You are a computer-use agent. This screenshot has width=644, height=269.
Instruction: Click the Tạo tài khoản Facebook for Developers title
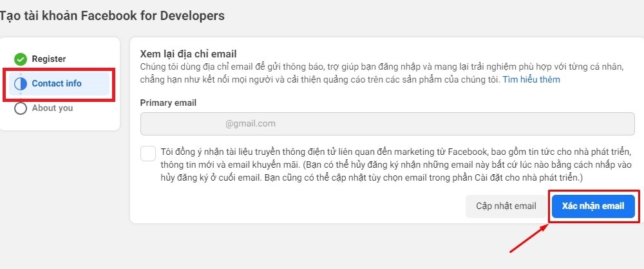coord(113,15)
